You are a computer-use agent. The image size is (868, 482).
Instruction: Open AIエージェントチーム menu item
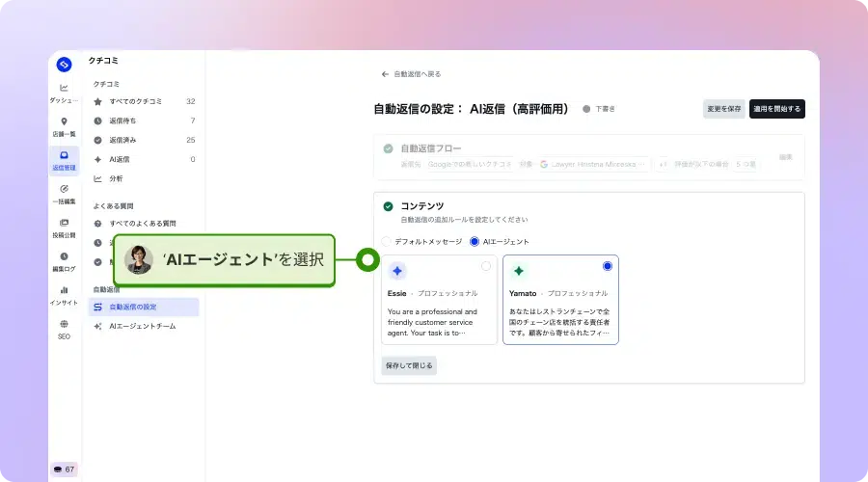point(142,326)
